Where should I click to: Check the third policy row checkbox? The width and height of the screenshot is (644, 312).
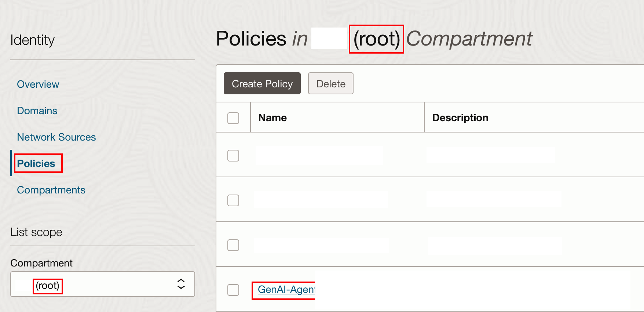pyautogui.click(x=233, y=245)
